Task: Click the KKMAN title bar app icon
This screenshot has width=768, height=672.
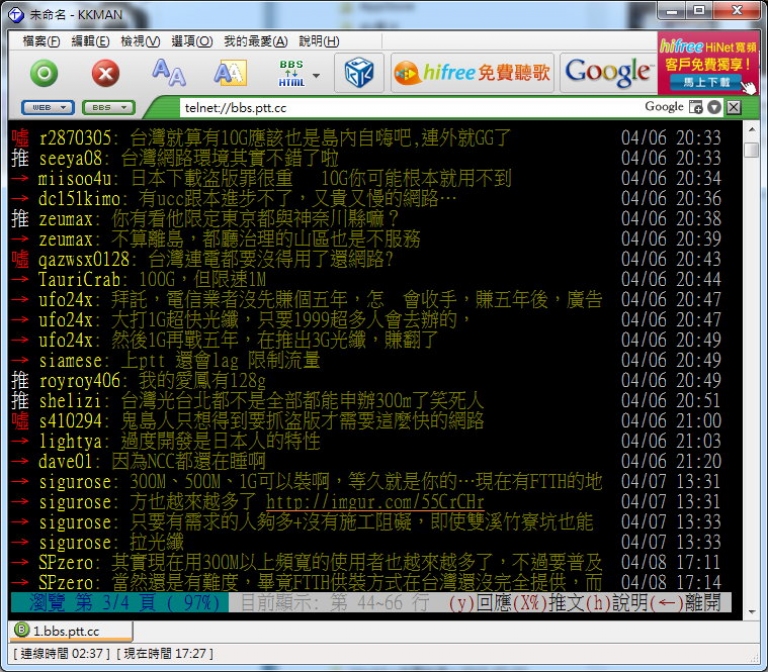Action: [x=16, y=15]
